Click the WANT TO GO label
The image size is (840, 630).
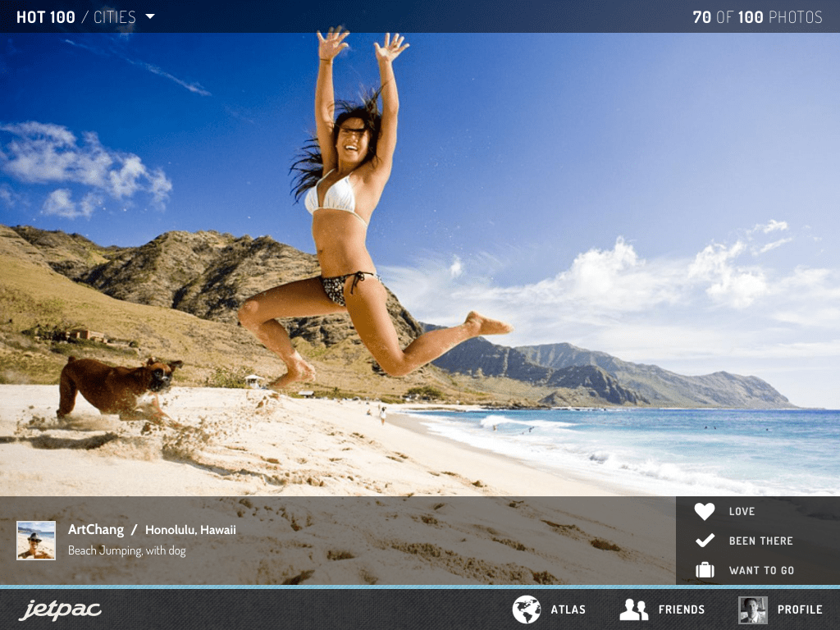tap(761, 570)
